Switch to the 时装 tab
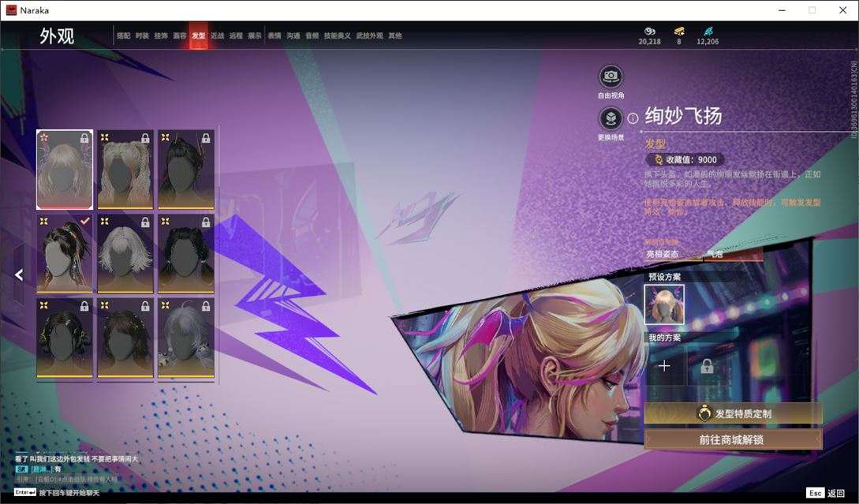 142,35
